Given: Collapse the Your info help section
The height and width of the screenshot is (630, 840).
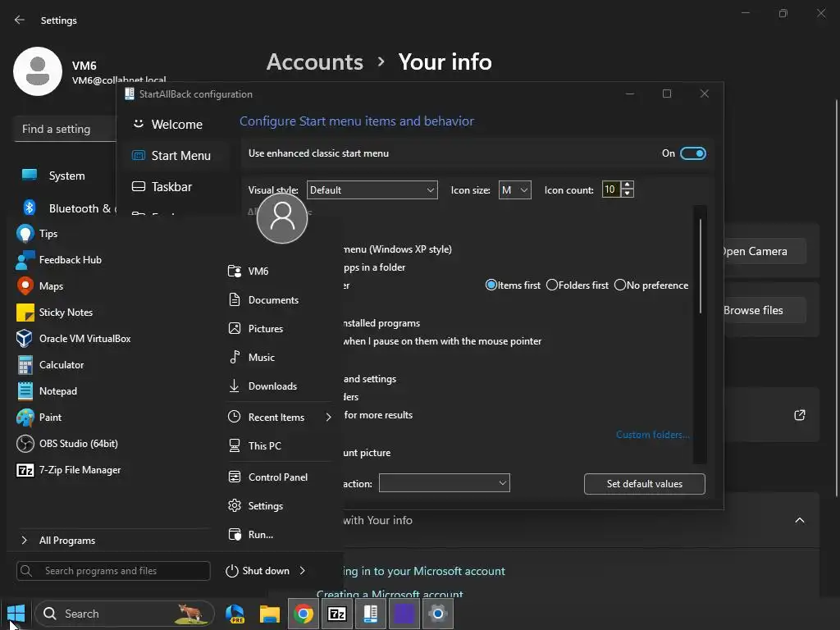Looking at the screenshot, I should (800, 520).
